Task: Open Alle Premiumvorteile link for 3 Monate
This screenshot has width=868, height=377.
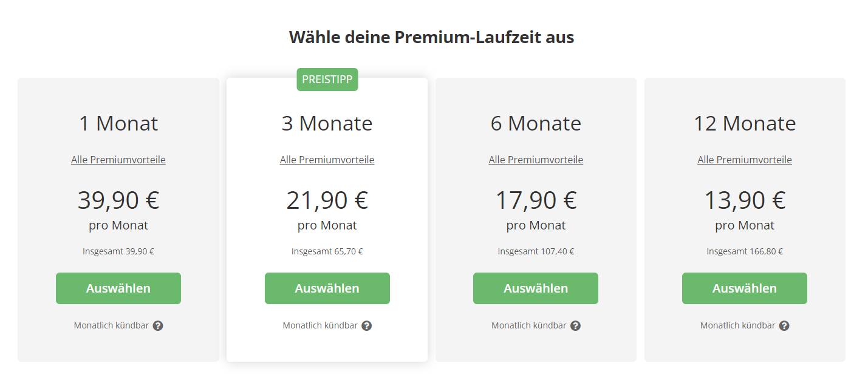Action: [327, 160]
